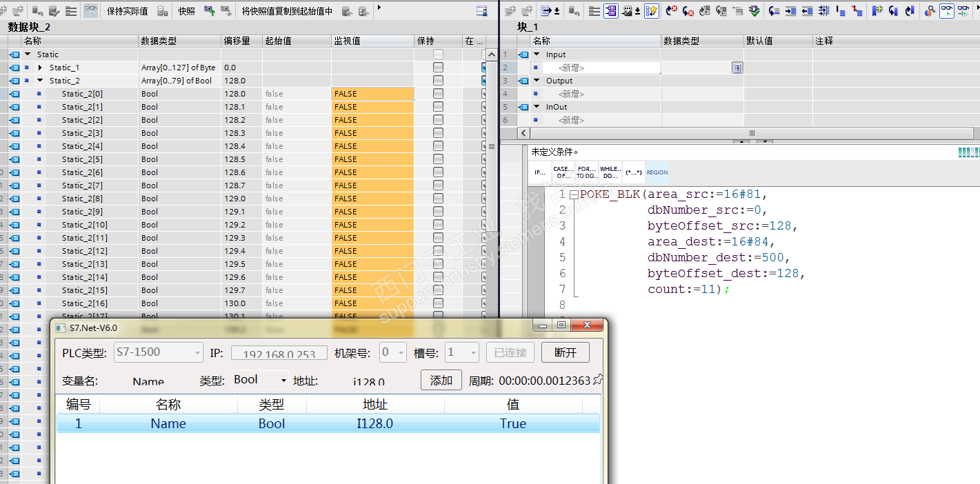Click 保持实际值 toolbar button
Screen dimensions: 980x484
128,11
